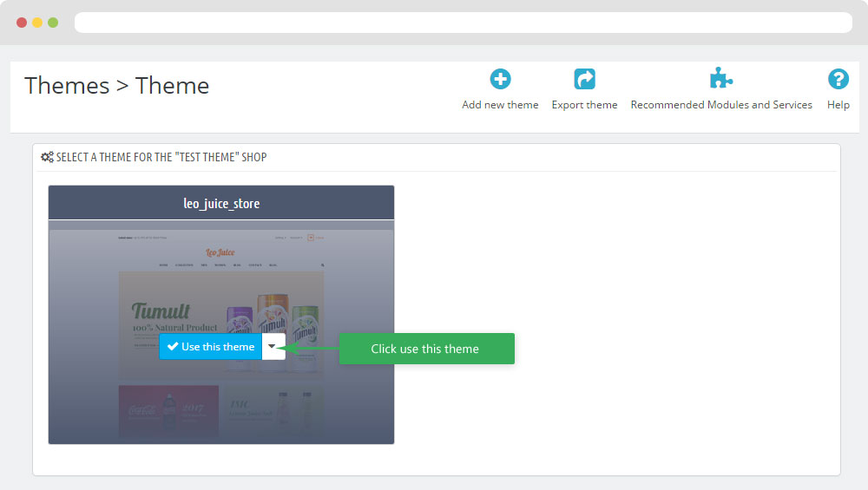Click the green "Click use this theme" callout
Screen dimensions: 868x490
click(425, 349)
